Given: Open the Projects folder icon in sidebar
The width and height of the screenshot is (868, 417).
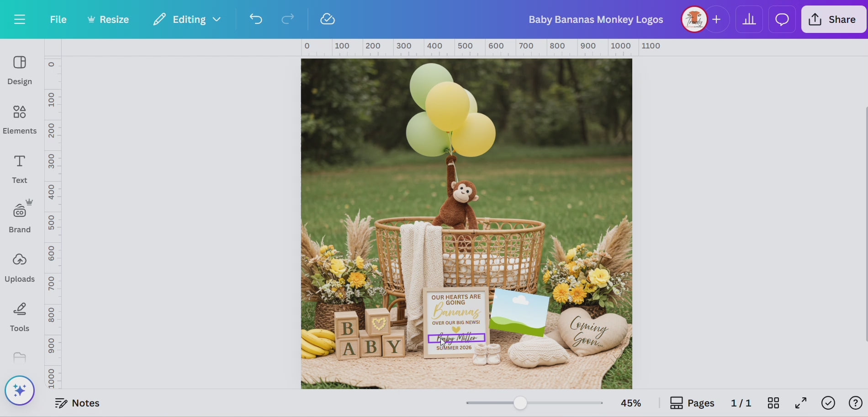Looking at the screenshot, I should [20, 358].
